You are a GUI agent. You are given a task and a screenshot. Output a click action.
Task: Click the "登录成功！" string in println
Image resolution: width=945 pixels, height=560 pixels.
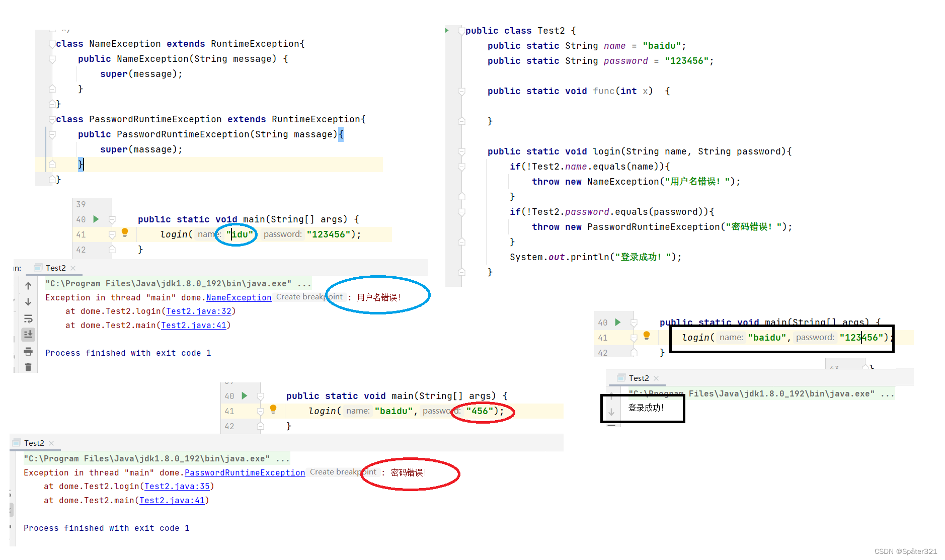coord(643,257)
